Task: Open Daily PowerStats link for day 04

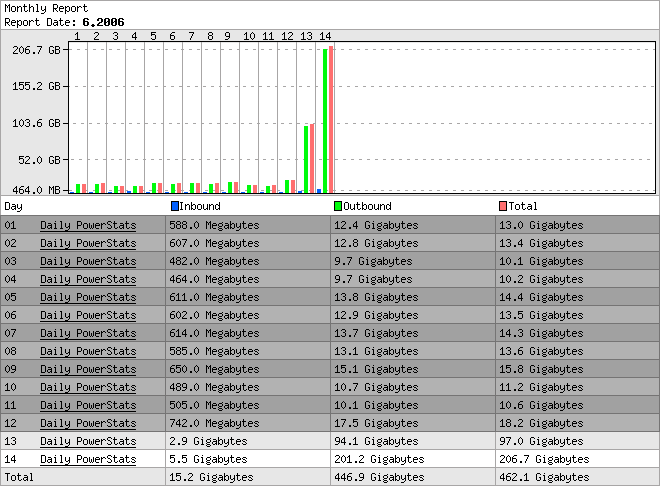Action: tap(88, 279)
